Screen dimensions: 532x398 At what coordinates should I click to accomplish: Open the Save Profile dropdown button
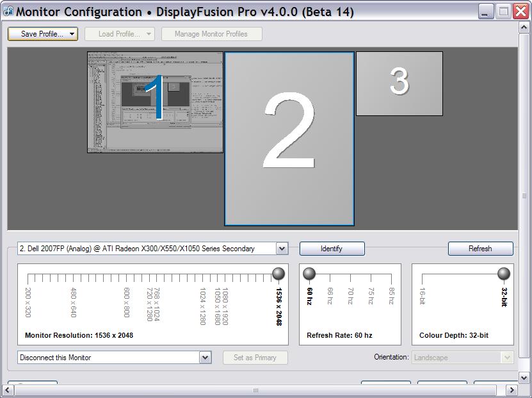42,34
